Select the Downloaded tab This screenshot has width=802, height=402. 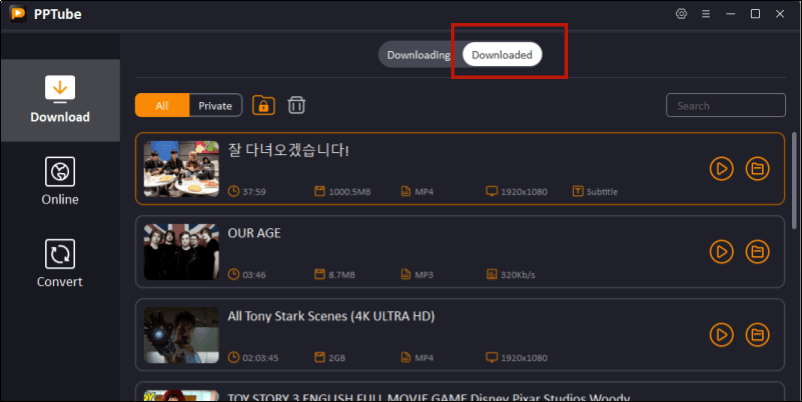point(502,55)
